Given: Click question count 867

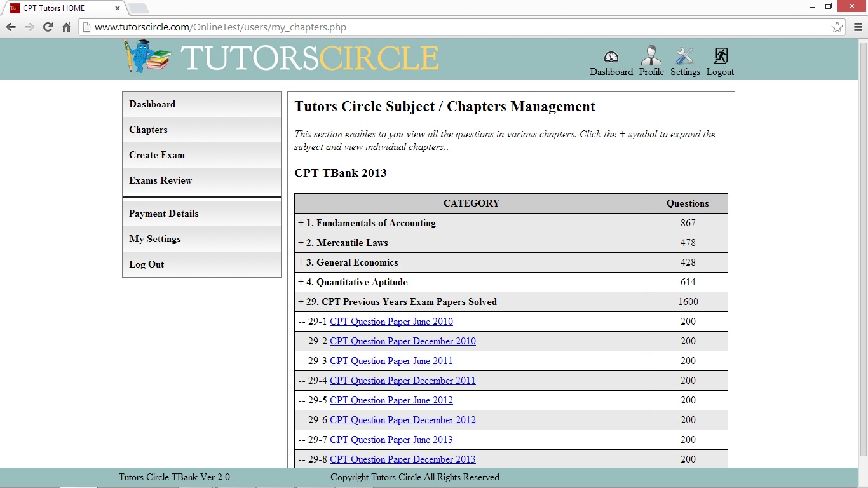Looking at the screenshot, I should tap(688, 223).
